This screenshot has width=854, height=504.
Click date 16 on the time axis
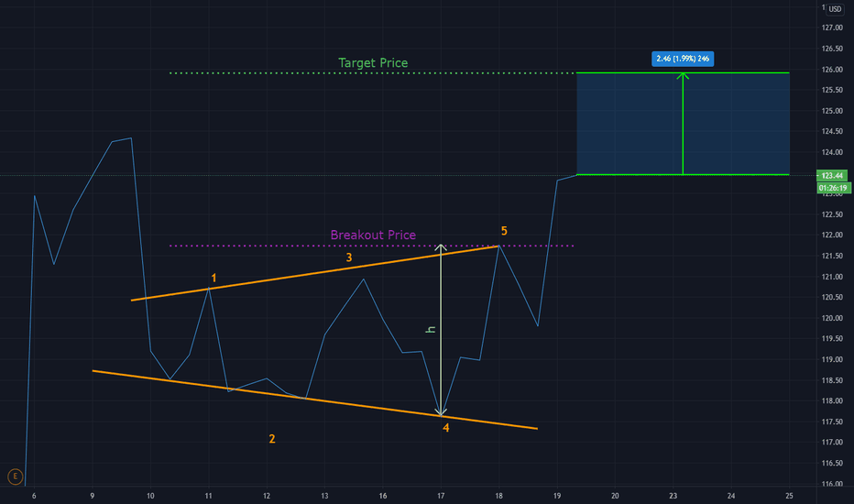(383, 496)
